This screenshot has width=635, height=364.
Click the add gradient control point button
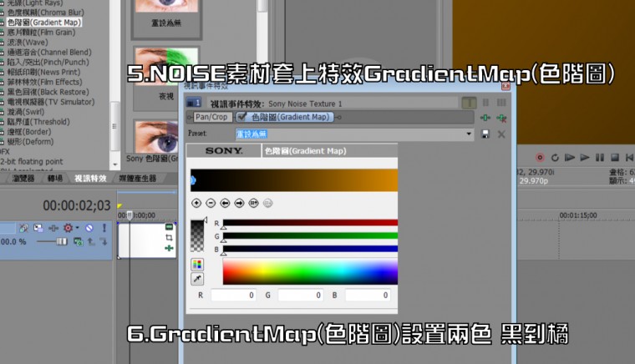pos(196,203)
